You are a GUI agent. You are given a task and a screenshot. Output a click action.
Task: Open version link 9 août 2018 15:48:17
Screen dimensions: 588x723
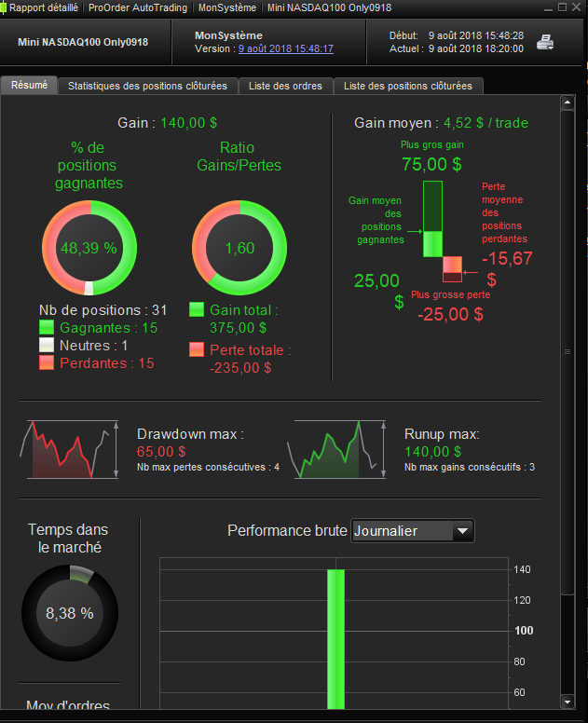(x=286, y=48)
